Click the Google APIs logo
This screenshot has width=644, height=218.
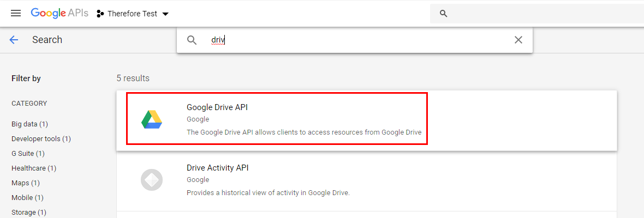[x=59, y=13]
